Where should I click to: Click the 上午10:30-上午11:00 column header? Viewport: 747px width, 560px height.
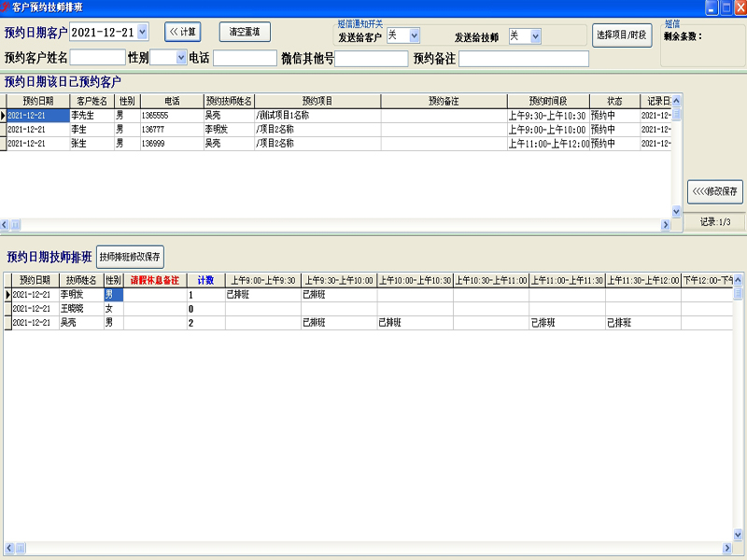coord(491,280)
